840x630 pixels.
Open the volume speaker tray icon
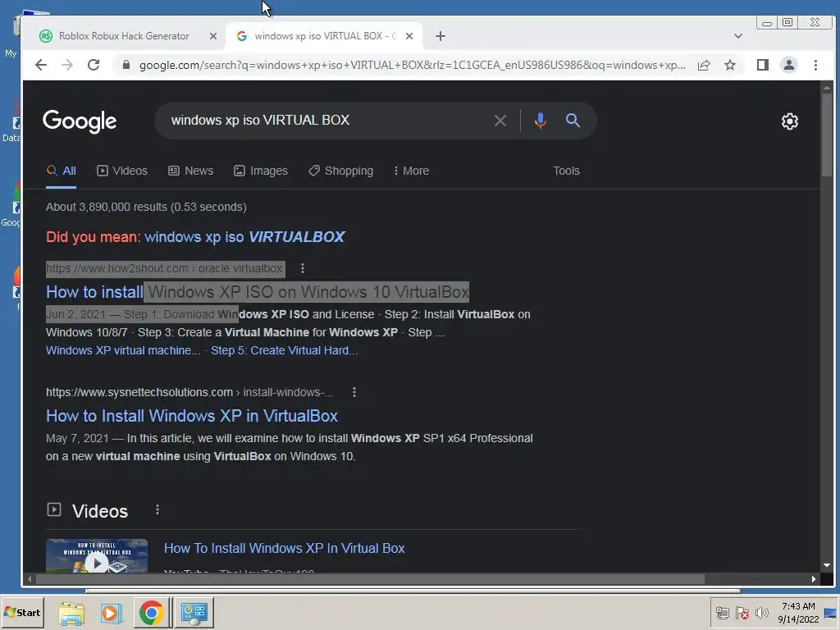761,613
